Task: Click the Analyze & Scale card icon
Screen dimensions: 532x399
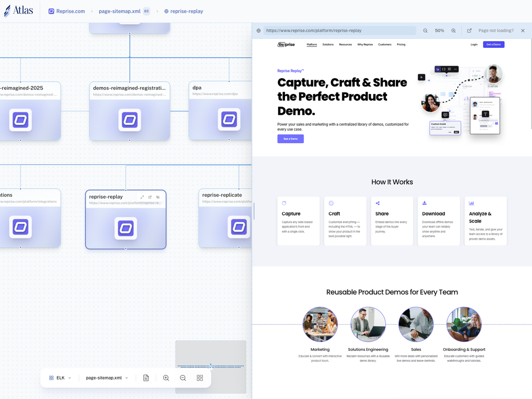Action: [x=471, y=203]
